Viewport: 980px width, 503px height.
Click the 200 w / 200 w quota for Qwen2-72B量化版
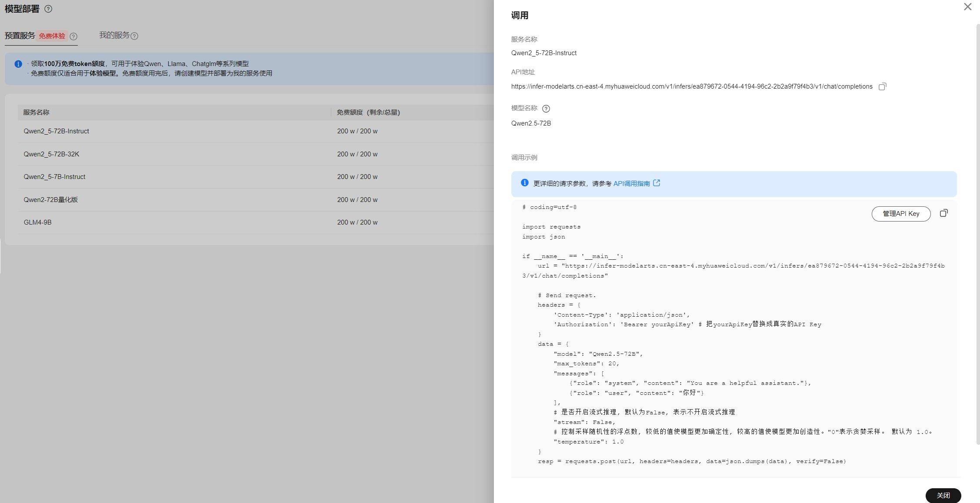[x=357, y=200]
